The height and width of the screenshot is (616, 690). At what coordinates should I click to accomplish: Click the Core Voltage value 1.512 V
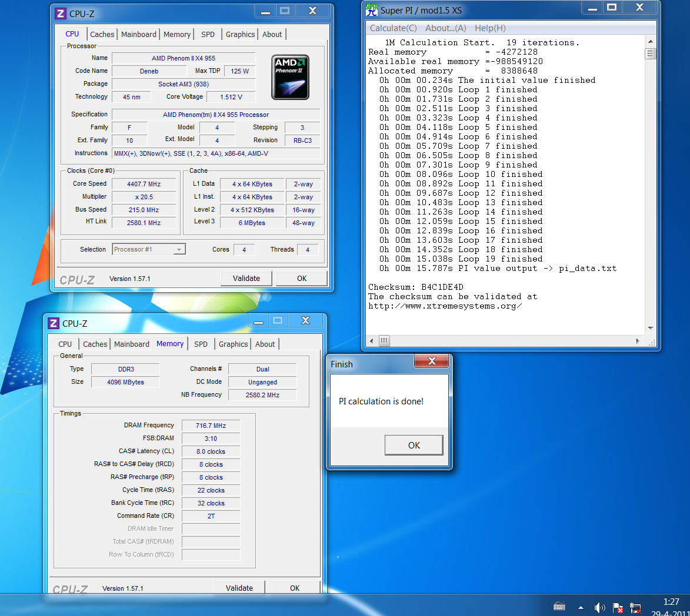coord(231,97)
